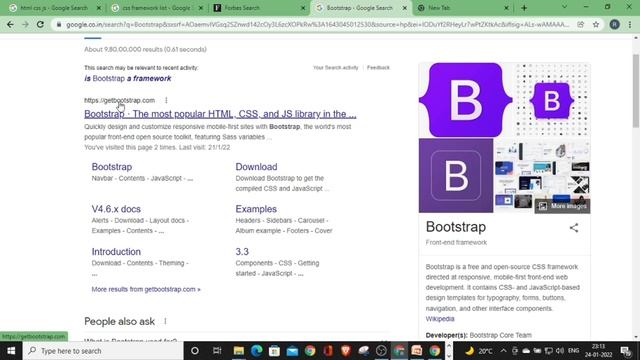Image resolution: width=640 pixels, height=360 pixels.
Task: Open the 'V4.6.x docs' sitelink
Action: point(116,209)
